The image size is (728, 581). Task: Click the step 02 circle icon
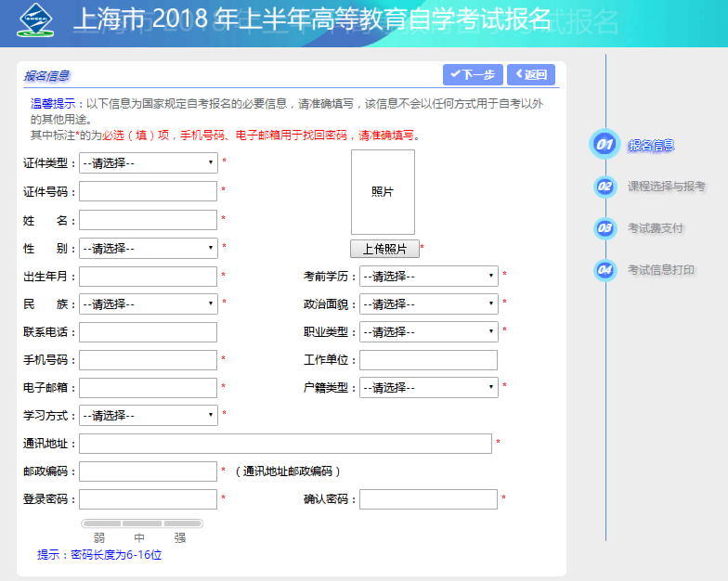[x=604, y=187]
